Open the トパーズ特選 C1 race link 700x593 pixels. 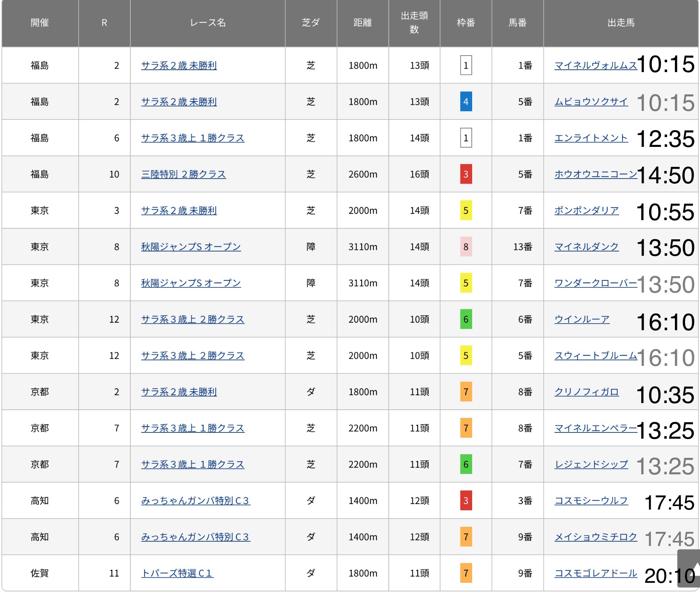tap(177, 573)
